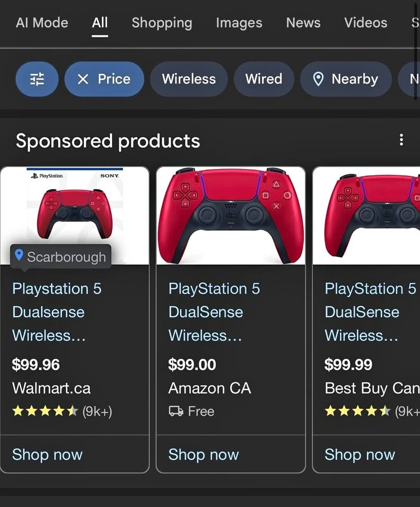Viewport: 420px width, 507px height.
Task: Open Amazon PlayStation 5 DualSense title link
Action: pos(214,312)
